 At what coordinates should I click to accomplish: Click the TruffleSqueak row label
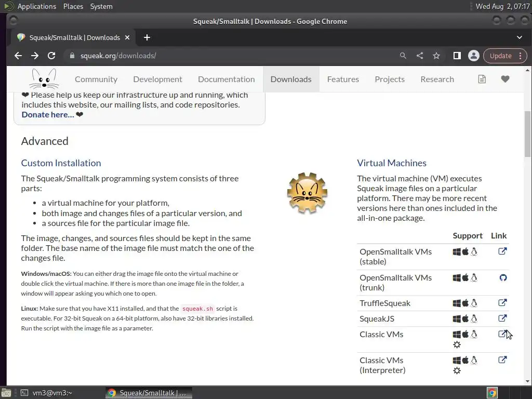(x=385, y=303)
